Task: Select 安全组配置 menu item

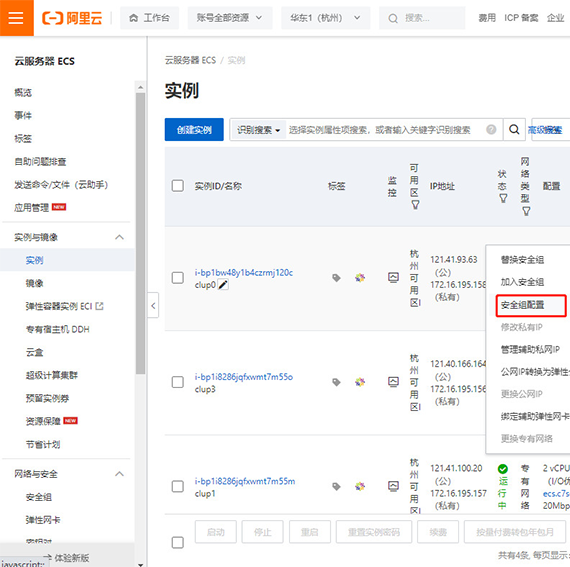Action: click(x=522, y=305)
